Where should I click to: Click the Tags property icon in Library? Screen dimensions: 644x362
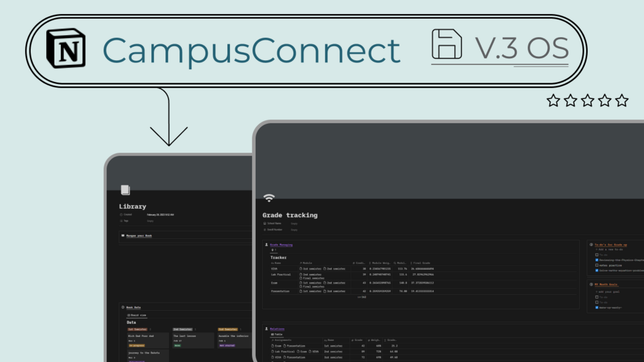point(121,221)
